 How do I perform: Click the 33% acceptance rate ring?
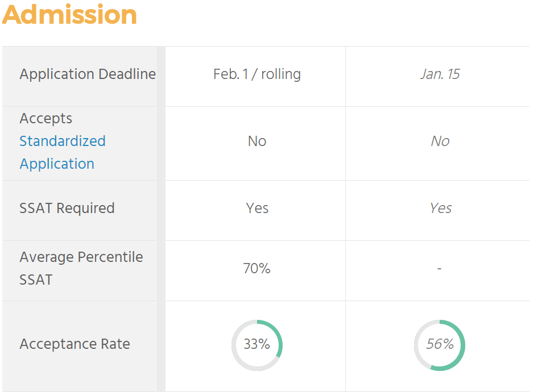tap(257, 345)
